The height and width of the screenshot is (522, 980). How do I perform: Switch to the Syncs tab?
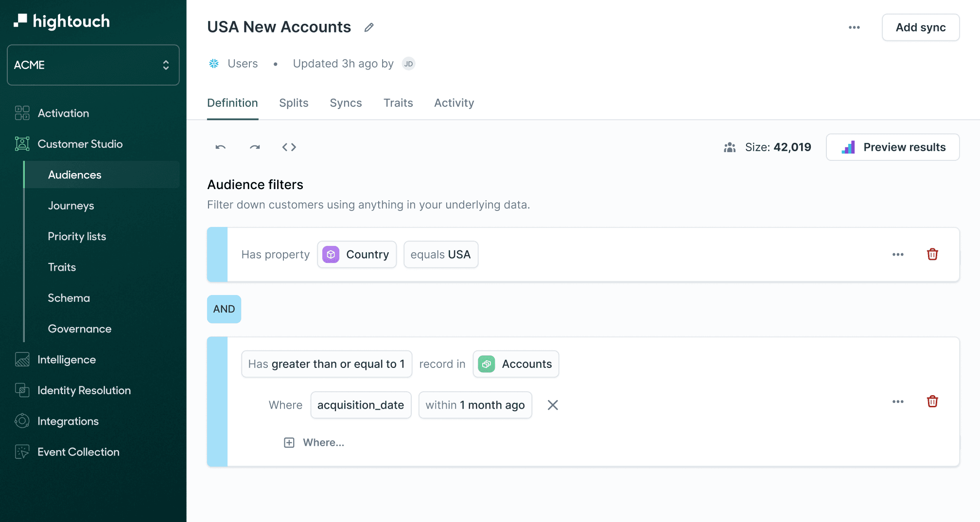click(x=346, y=103)
